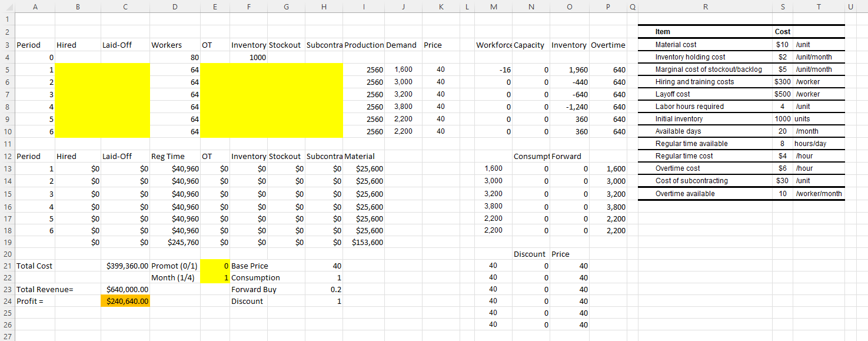Select the yellow Promot (0/1) value cell
Screen dimensions: 868x341
pos(215,266)
